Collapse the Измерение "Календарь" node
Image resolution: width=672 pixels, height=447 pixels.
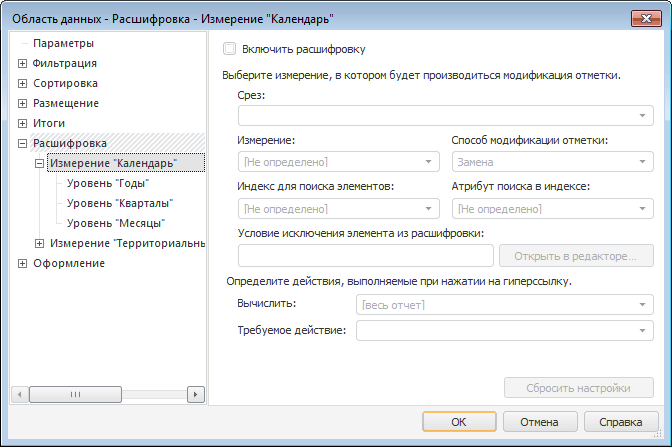39,163
